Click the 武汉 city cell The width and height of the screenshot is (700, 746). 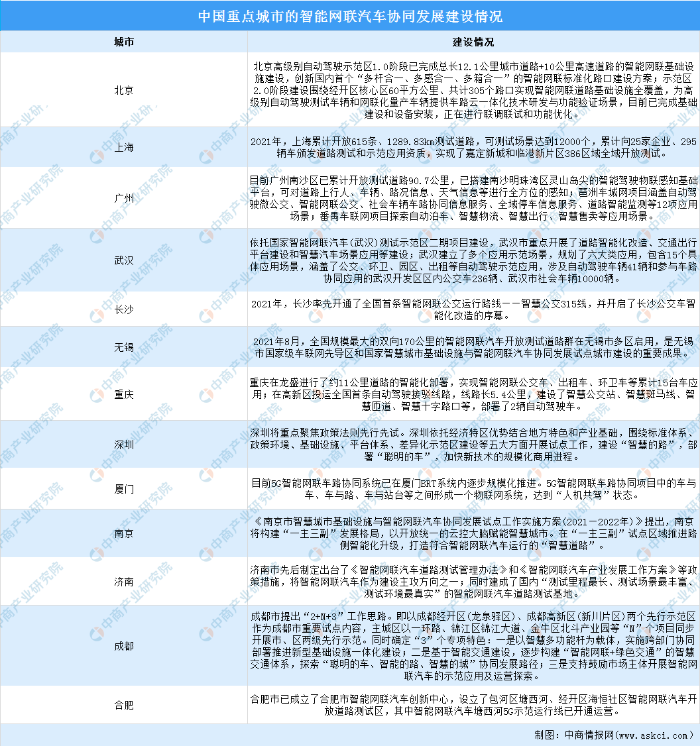[x=124, y=260]
